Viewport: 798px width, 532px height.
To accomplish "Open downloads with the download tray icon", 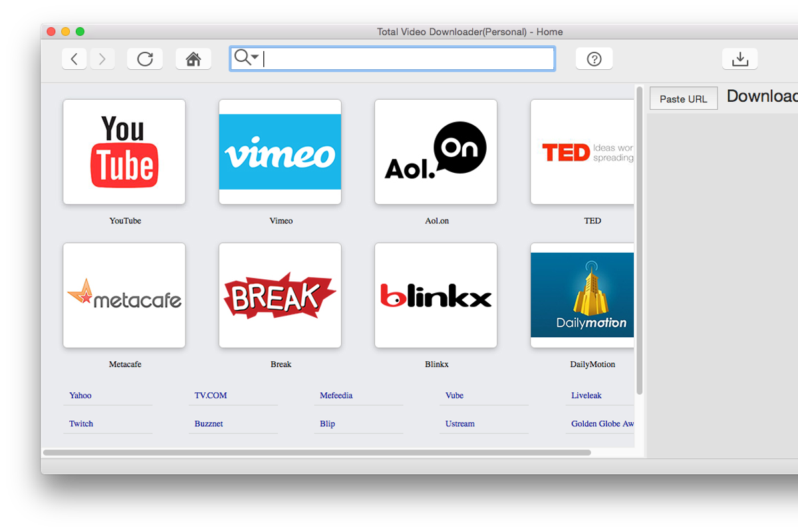I will click(740, 59).
